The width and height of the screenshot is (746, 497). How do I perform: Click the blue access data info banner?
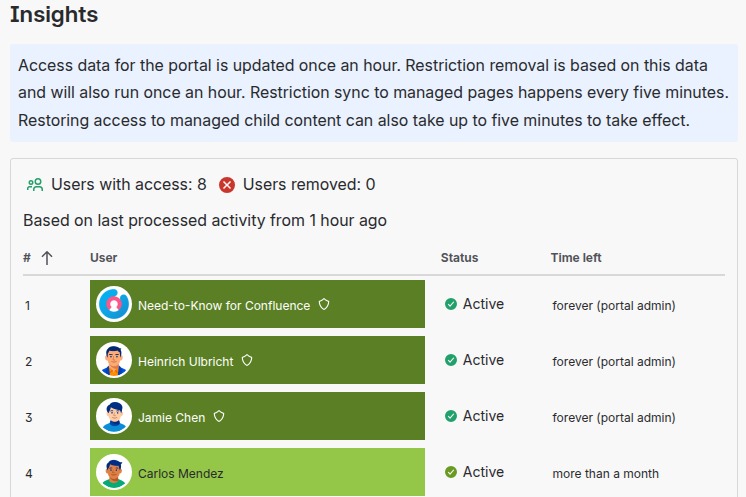[374, 93]
